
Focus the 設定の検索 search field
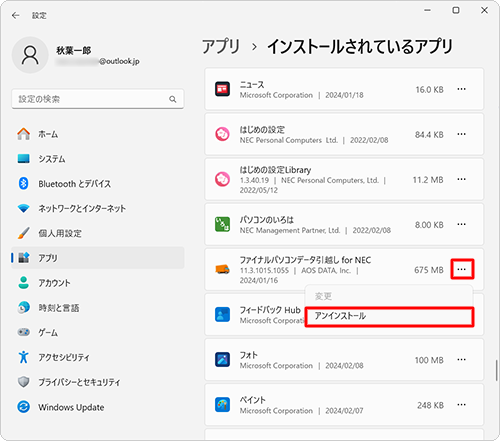(x=98, y=99)
